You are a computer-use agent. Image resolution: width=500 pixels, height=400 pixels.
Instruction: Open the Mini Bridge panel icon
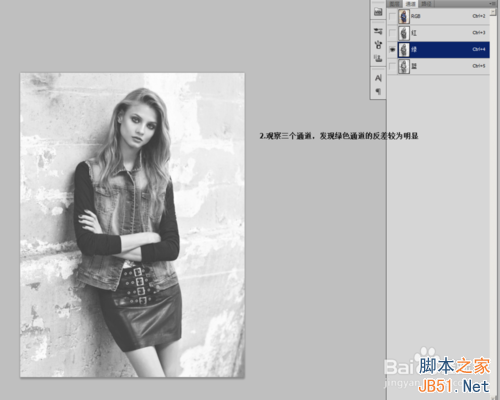(378, 12)
